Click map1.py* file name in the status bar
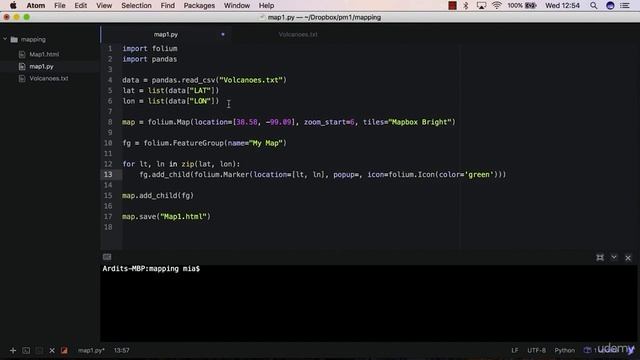Screen dimensions: 640x360 tap(91, 350)
